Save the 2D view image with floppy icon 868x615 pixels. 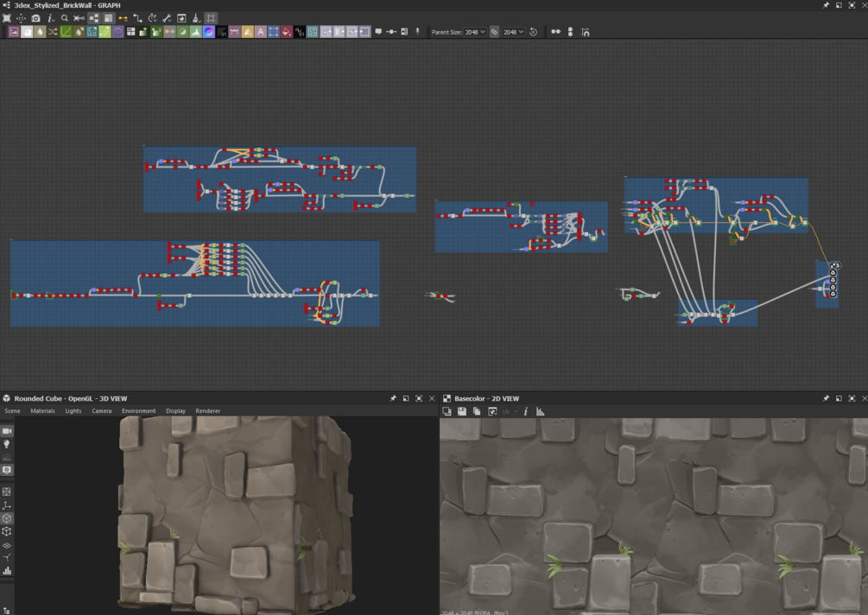462,411
